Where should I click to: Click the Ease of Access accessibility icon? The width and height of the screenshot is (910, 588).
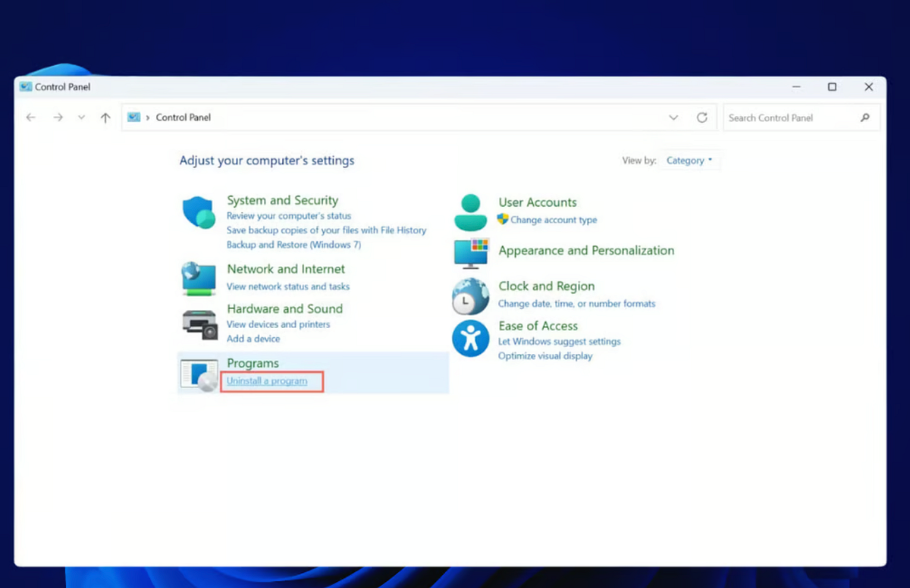(470, 338)
